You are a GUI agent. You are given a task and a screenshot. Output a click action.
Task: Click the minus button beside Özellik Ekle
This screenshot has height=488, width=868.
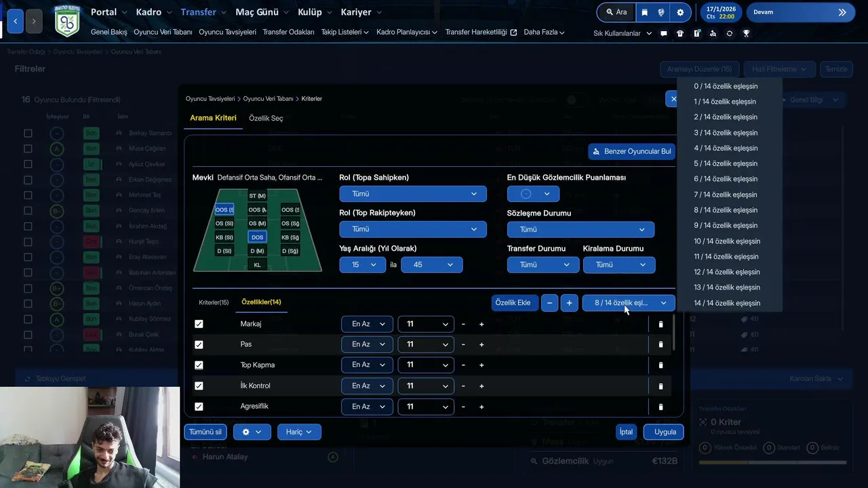point(549,303)
